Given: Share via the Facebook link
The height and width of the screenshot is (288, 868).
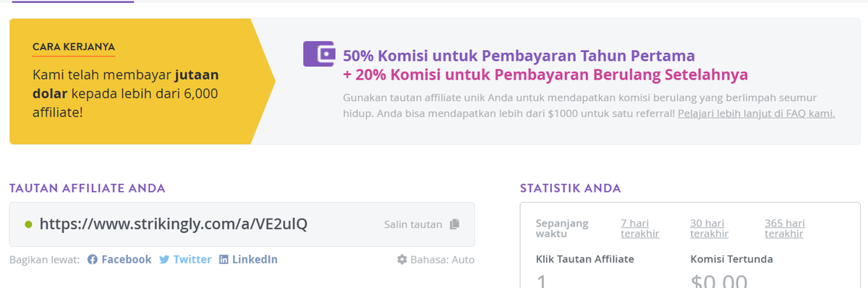Looking at the screenshot, I should (x=119, y=260).
